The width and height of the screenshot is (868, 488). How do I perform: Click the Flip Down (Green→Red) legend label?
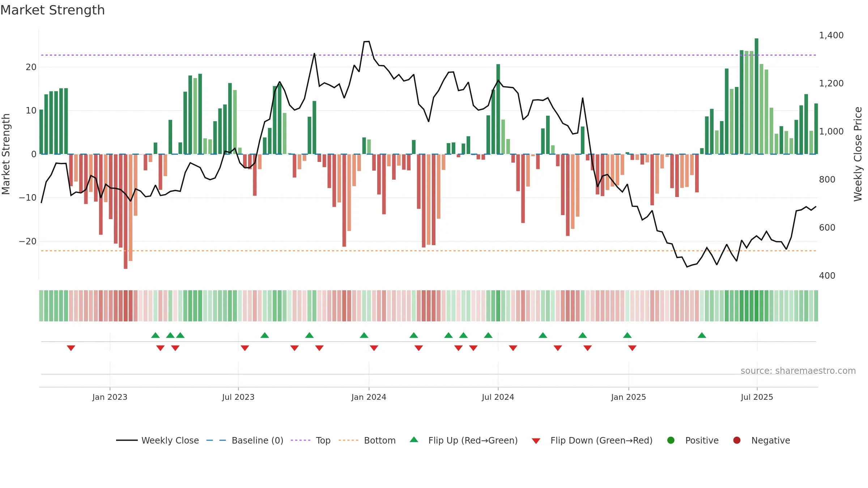[601, 440]
